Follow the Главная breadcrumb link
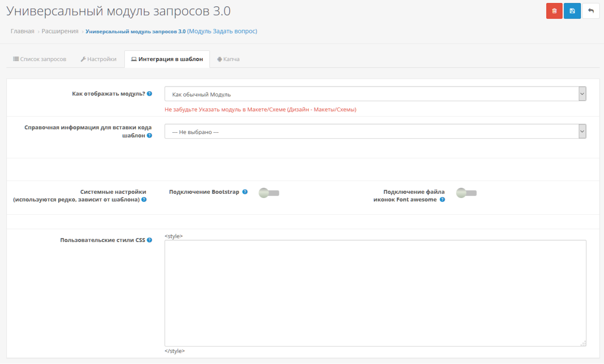Screen dimensions: 604x364 click(22, 31)
